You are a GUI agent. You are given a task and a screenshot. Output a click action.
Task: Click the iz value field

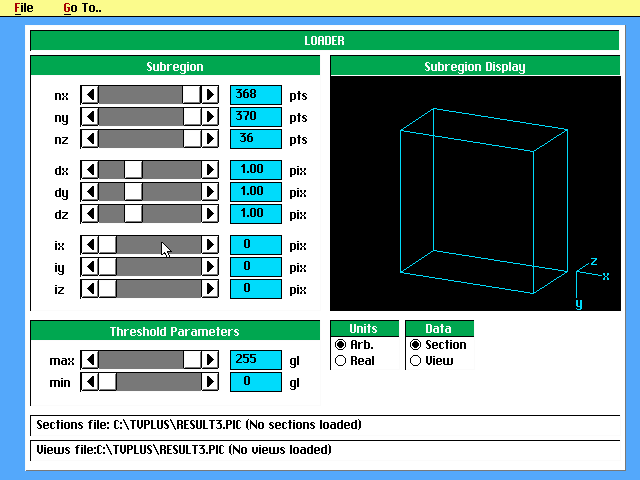[256, 289]
